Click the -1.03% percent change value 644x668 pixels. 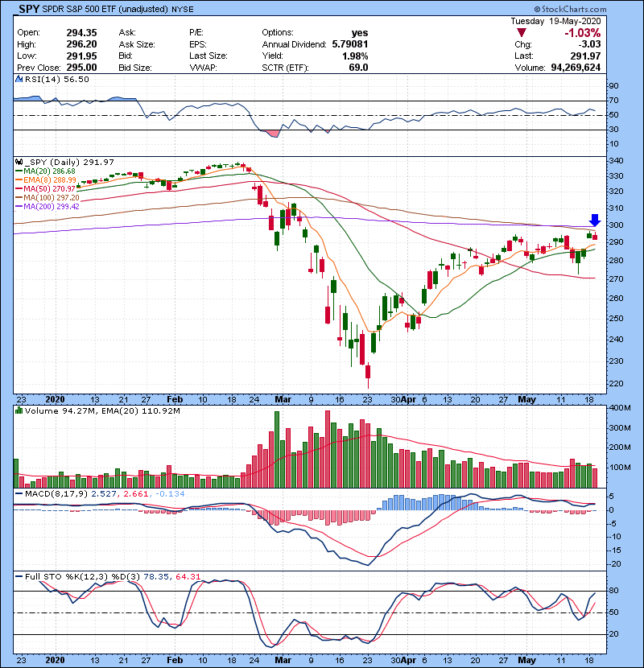(x=582, y=33)
